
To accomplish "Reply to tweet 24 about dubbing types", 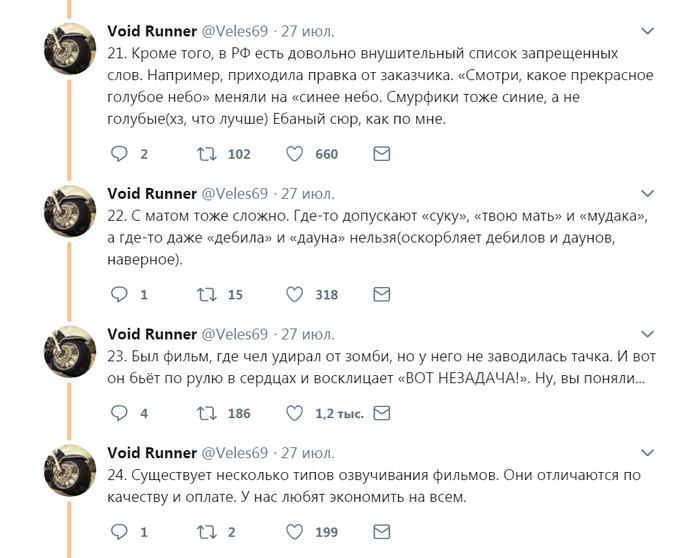I will (x=119, y=532).
